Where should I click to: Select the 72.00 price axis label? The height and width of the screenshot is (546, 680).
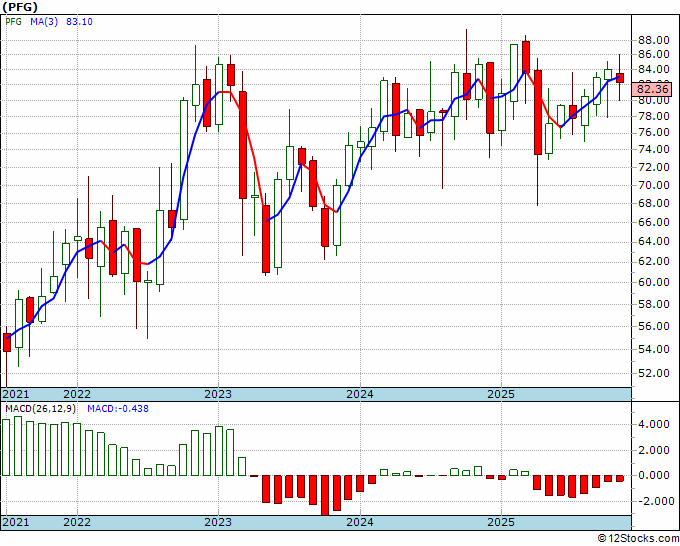[654, 167]
